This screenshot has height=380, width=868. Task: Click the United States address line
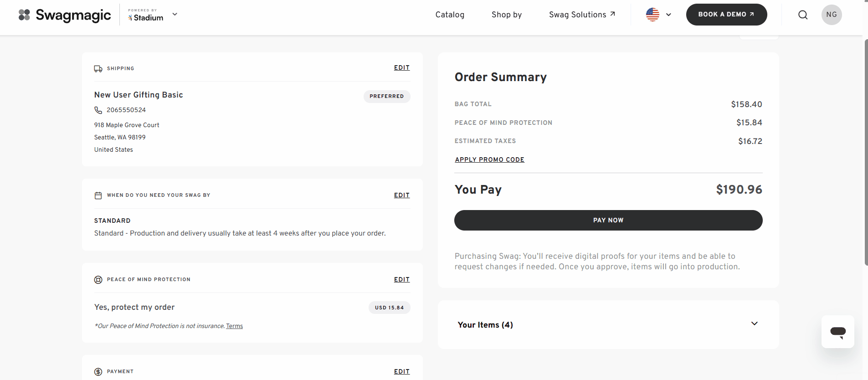(113, 150)
